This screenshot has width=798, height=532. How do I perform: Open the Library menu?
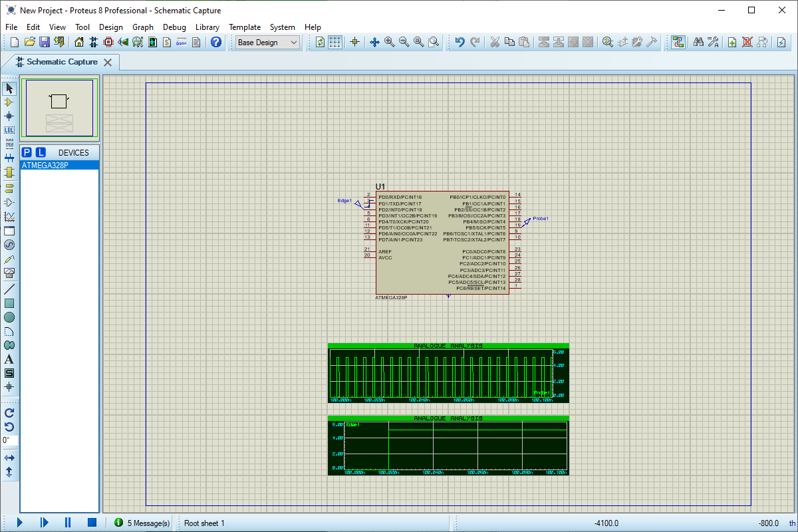207,27
